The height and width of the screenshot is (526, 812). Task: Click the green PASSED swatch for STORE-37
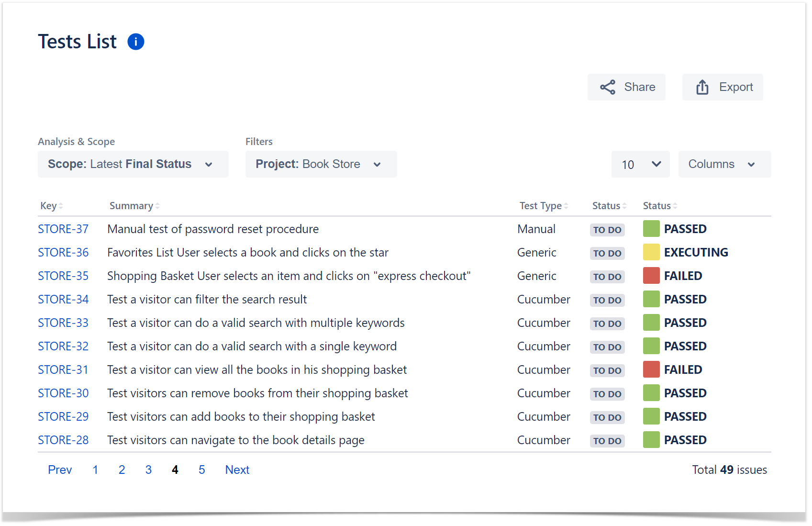click(651, 229)
